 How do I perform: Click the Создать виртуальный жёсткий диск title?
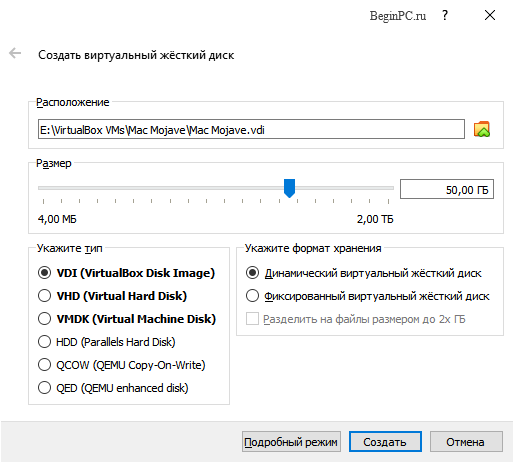point(136,55)
